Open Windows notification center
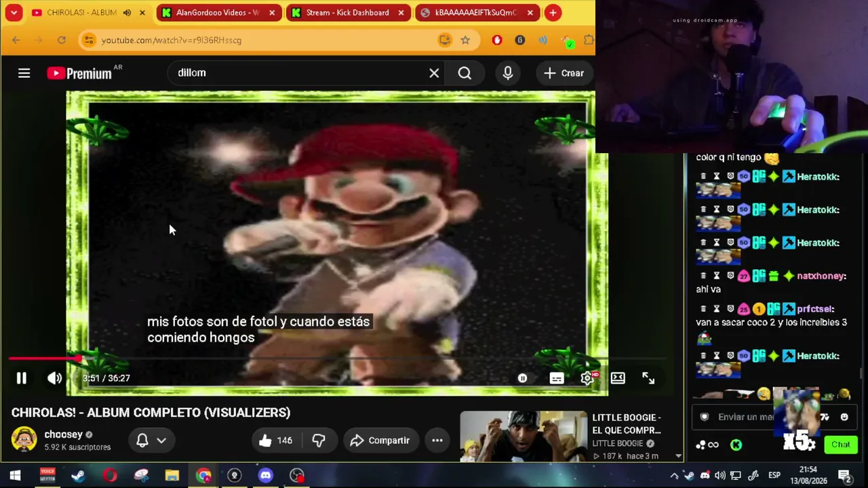The image size is (868, 488). [x=845, y=475]
